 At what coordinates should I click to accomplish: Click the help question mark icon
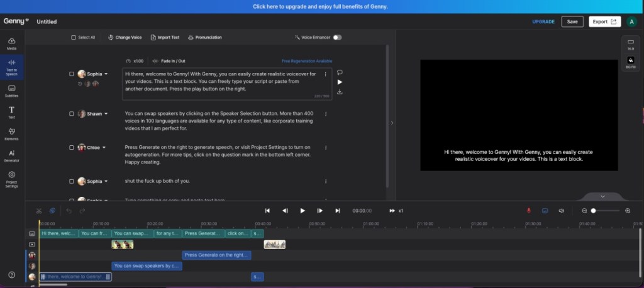[11, 275]
